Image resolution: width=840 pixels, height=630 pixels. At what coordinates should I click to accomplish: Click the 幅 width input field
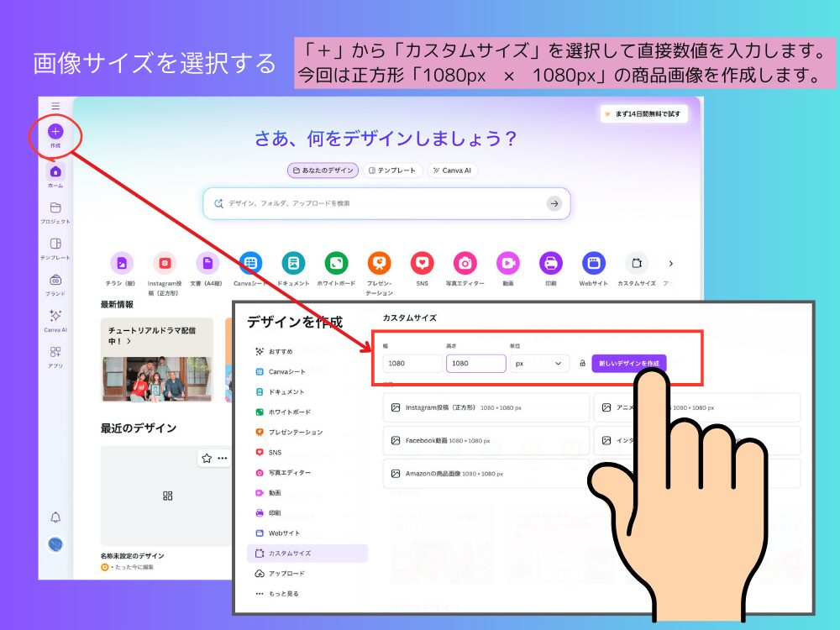(411, 363)
